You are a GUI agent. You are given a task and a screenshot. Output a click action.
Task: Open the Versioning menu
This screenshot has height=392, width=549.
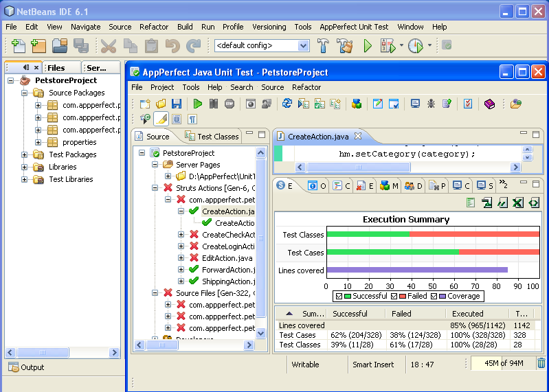coord(269,27)
